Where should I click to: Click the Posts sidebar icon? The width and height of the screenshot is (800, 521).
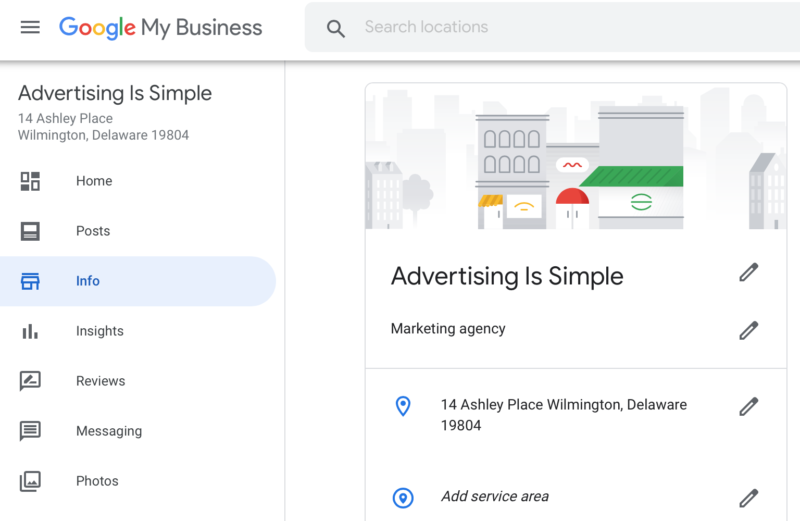click(30, 231)
